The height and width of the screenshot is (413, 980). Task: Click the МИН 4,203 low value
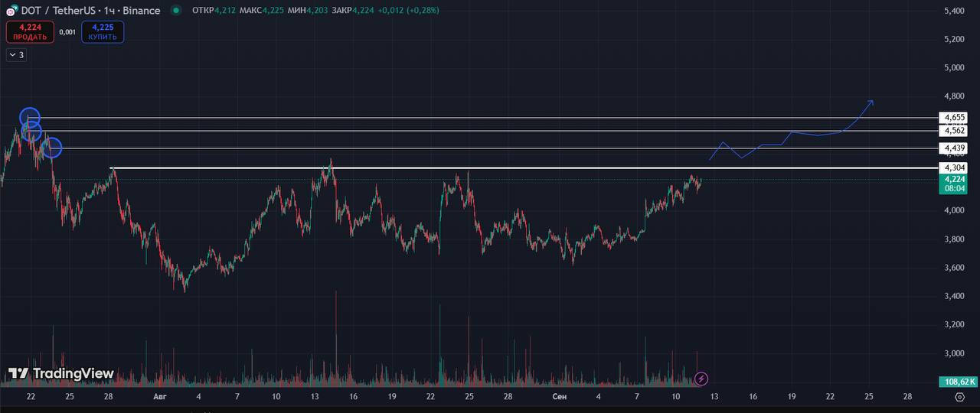[x=309, y=11]
